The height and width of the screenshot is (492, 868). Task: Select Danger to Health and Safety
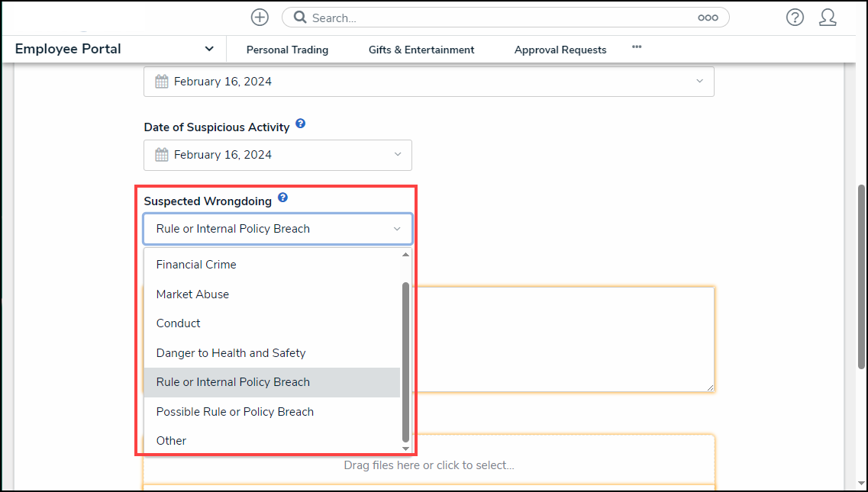(231, 353)
